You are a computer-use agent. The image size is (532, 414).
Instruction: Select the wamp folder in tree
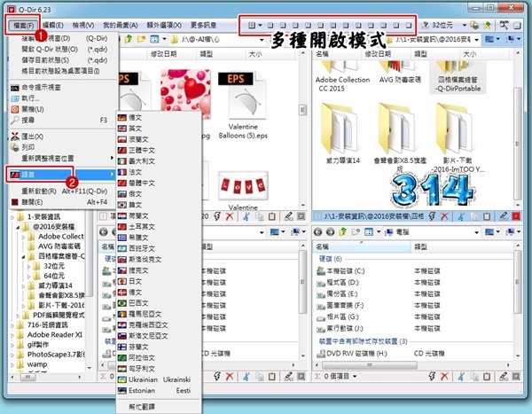[x=37, y=364]
